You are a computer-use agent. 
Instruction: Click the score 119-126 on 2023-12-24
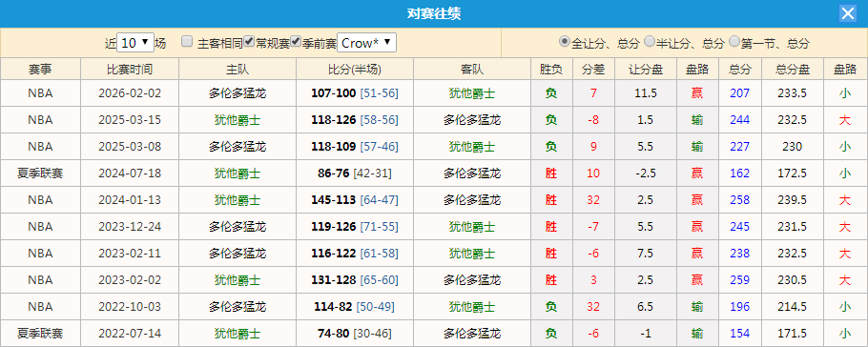[334, 226]
